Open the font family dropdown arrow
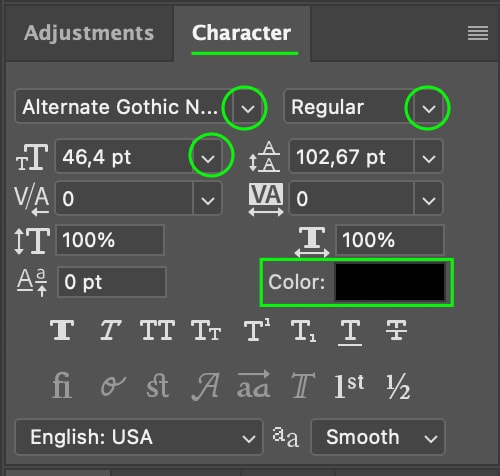The width and height of the screenshot is (500, 476). (x=248, y=108)
